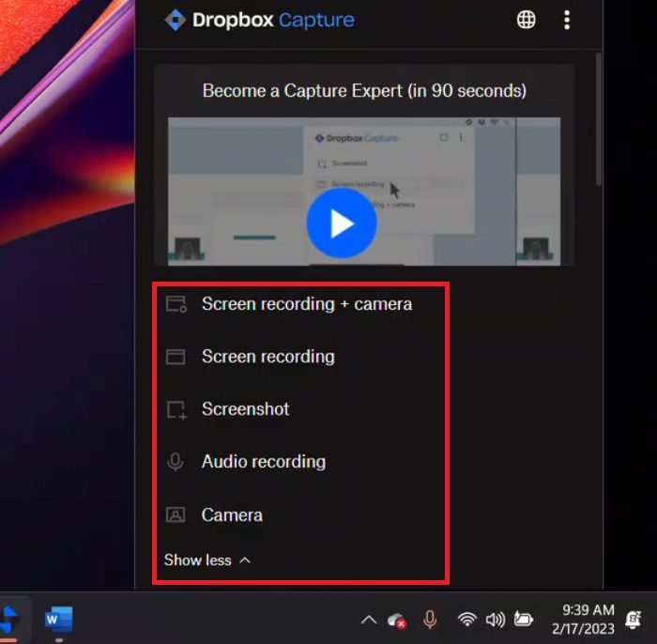Collapse list with Show less

pos(197,560)
